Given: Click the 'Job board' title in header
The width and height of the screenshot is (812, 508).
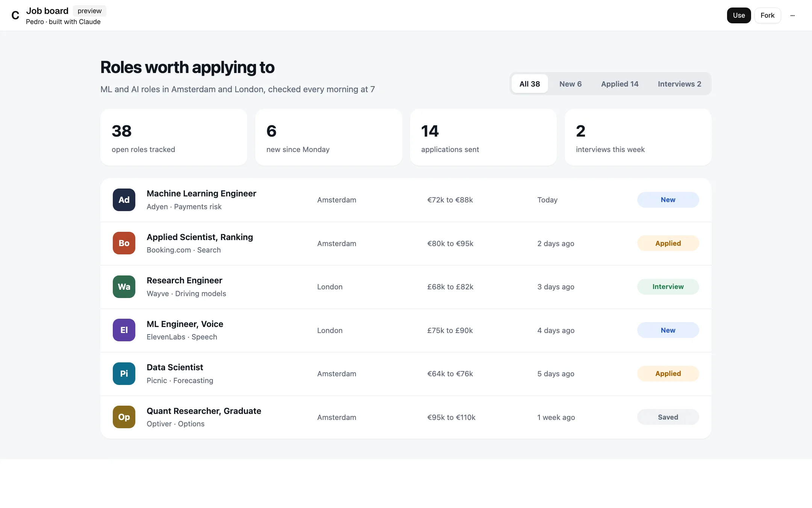Looking at the screenshot, I should click(47, 11).
